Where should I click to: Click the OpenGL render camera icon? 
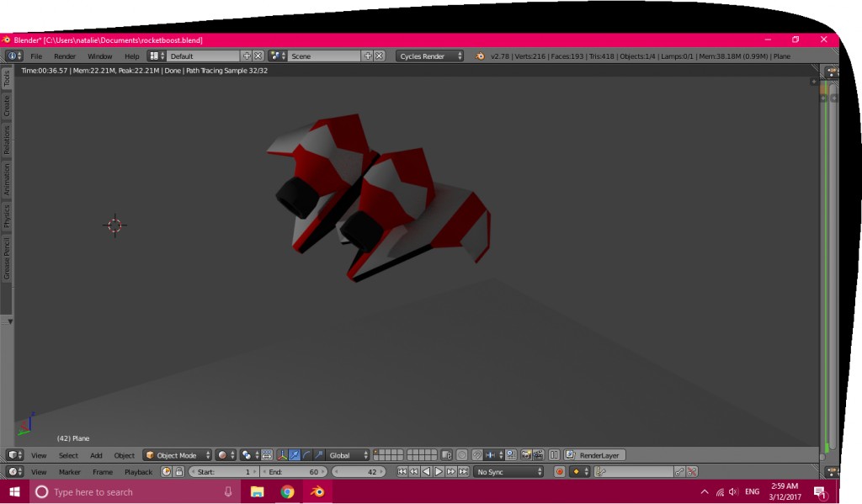coord(526,454)
